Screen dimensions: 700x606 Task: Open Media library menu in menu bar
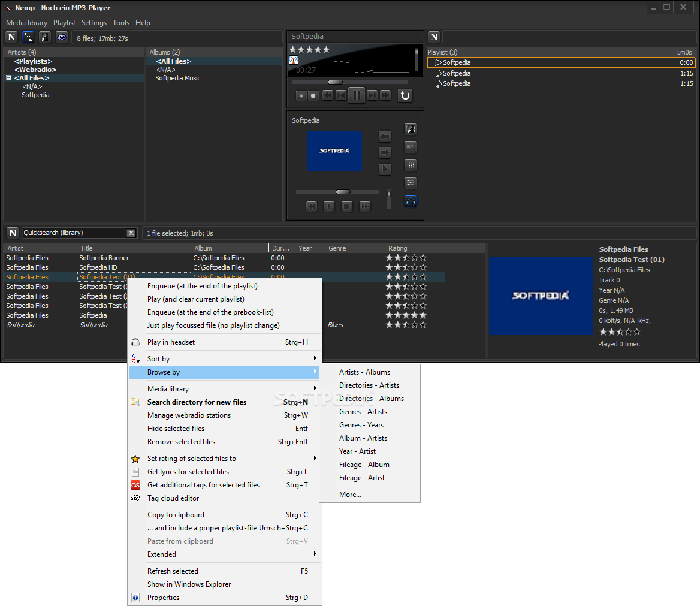point(27,23)
